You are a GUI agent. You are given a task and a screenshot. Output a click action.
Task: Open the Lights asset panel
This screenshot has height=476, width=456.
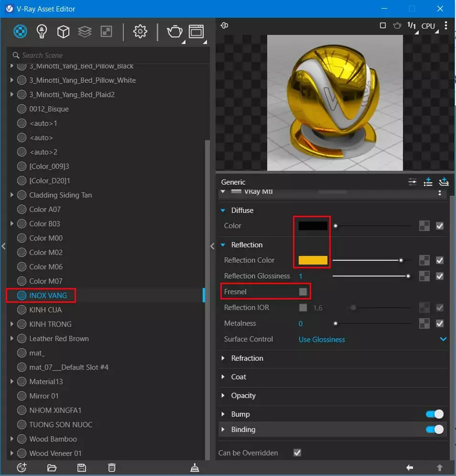[x=42, y=32]
